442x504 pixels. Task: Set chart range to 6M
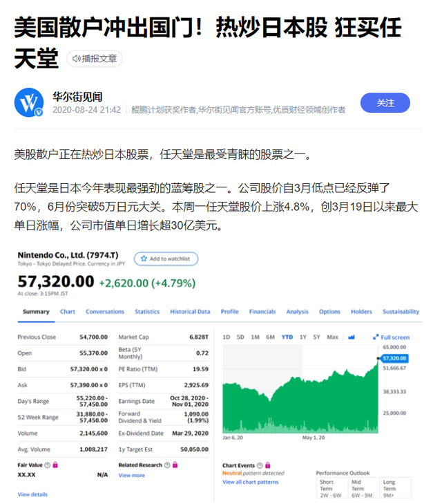coord(270,337)
